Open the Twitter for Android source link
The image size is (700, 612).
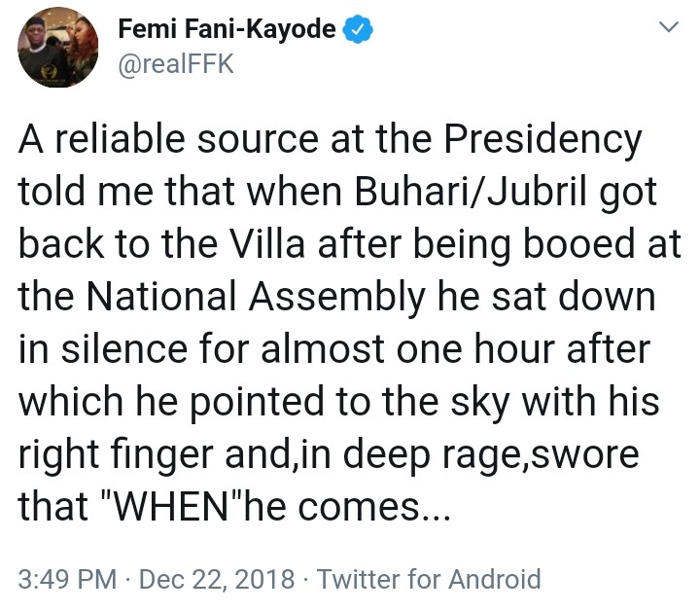point(429,580)
